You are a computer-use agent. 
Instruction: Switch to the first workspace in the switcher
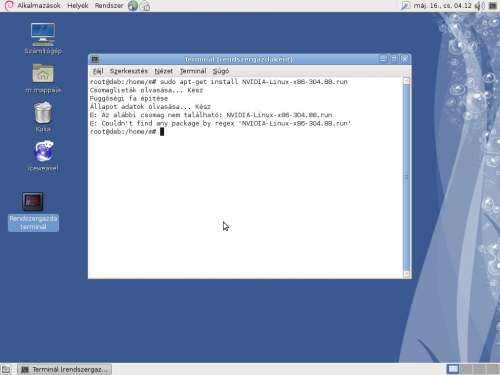click(453, 369)
